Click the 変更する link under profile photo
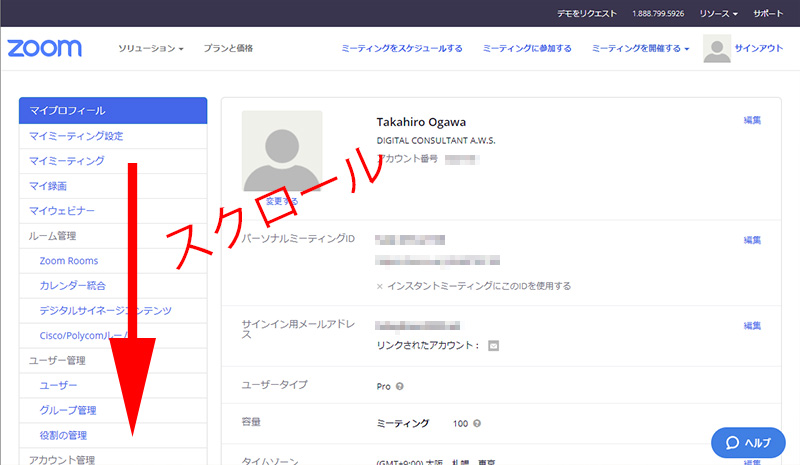800x465 pixels. [281, 201]
